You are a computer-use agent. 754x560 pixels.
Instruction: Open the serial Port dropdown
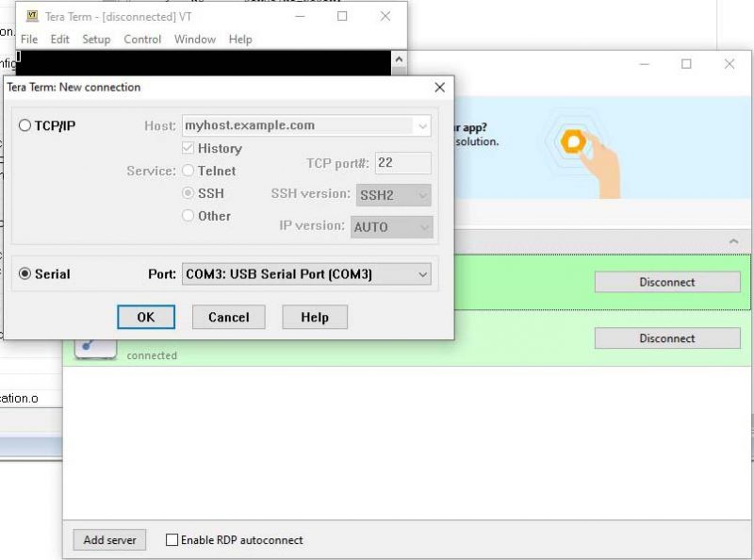pos(306,274)
